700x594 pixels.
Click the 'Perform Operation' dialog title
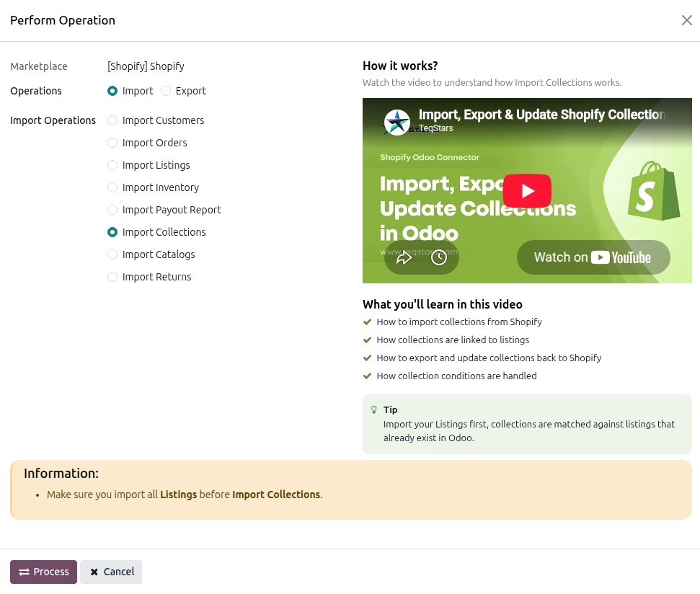63,20
